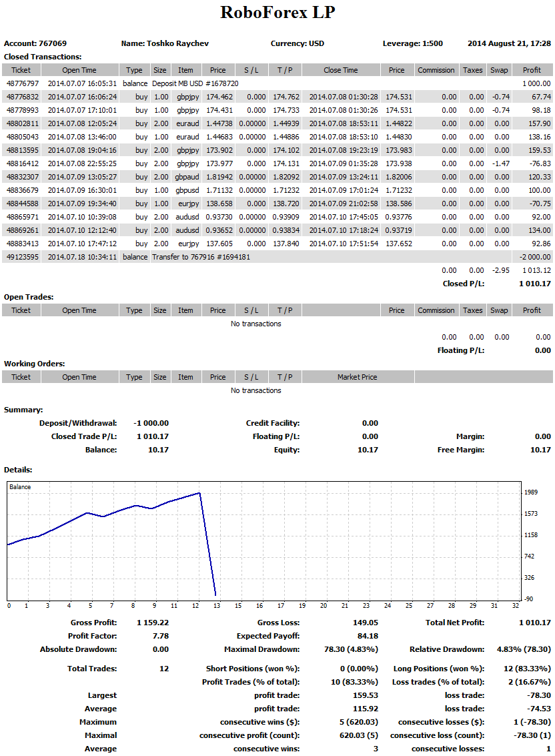This screenshot has height=756, width=555.
Task: Click the "Currency: USD" text
Action: pos(297,43)
